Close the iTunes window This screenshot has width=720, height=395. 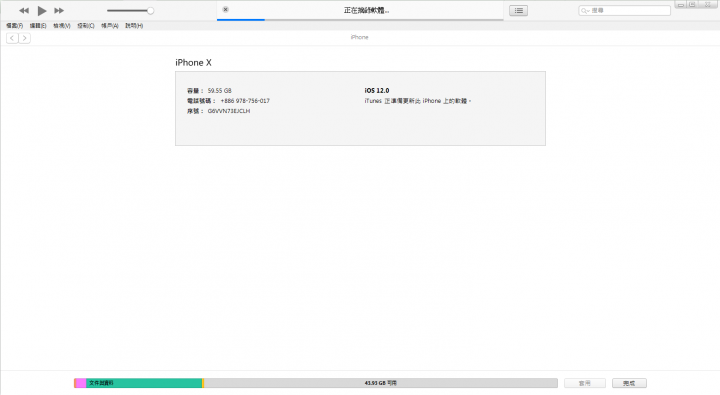708,5
